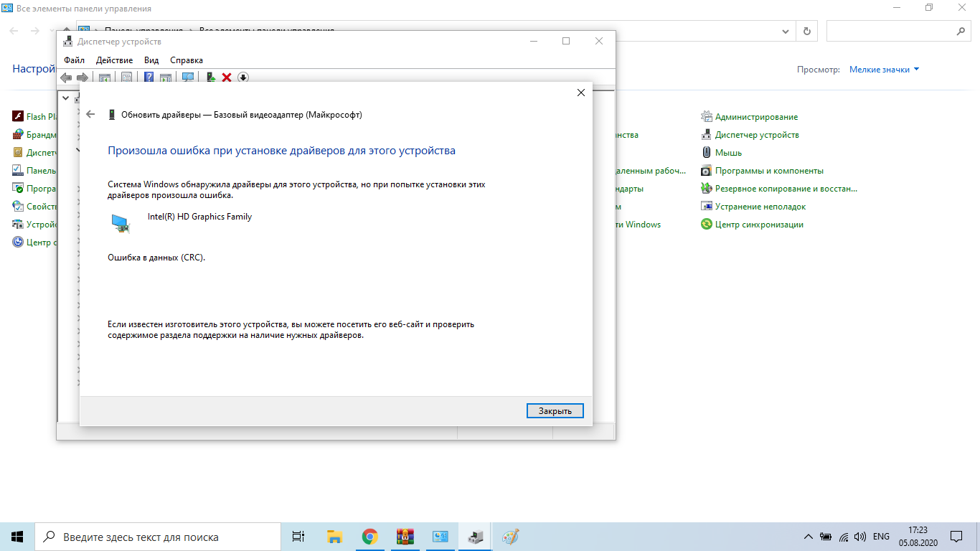
Task: Click the Flash Player icon in Control Panel
Action: click(x=18, y=116)
